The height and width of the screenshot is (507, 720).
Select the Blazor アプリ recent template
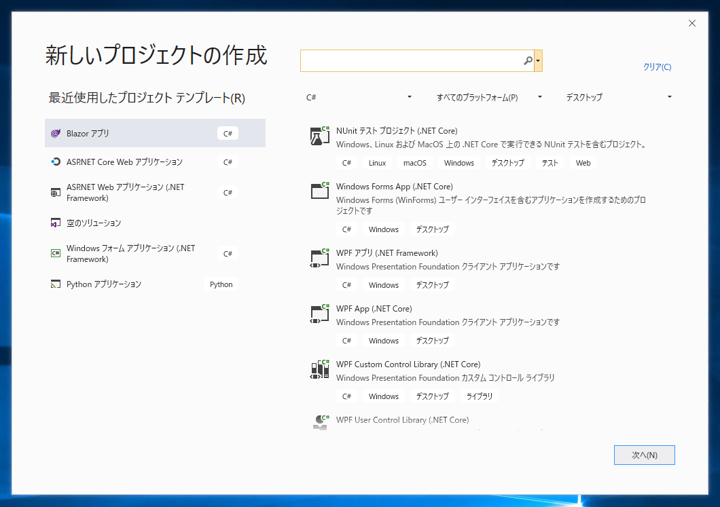pos(155,133)
